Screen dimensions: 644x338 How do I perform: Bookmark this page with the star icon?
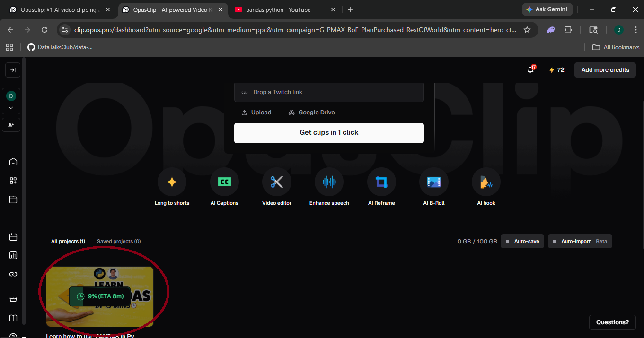click(527, 30)
